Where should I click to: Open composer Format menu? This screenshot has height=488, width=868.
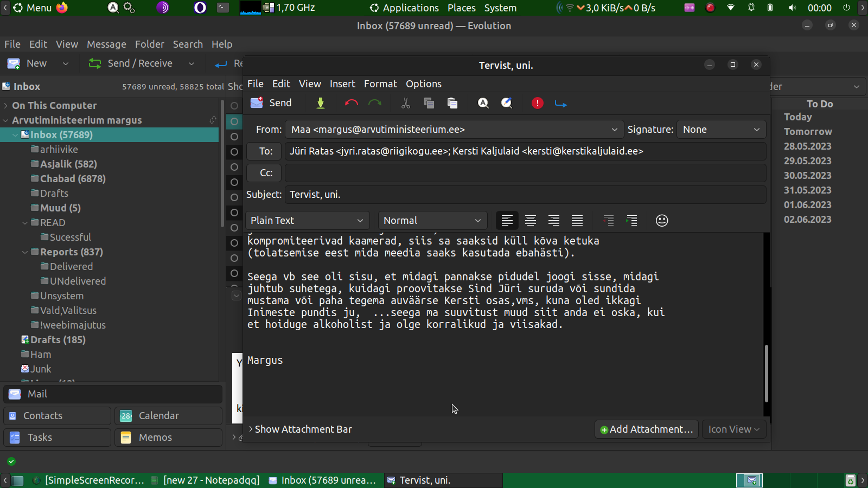[380, 84]
